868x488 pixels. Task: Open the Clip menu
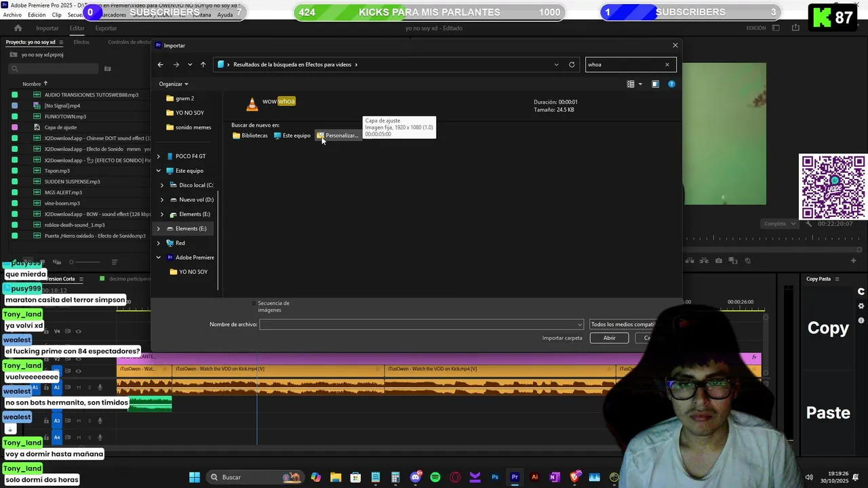click(56, 15)
